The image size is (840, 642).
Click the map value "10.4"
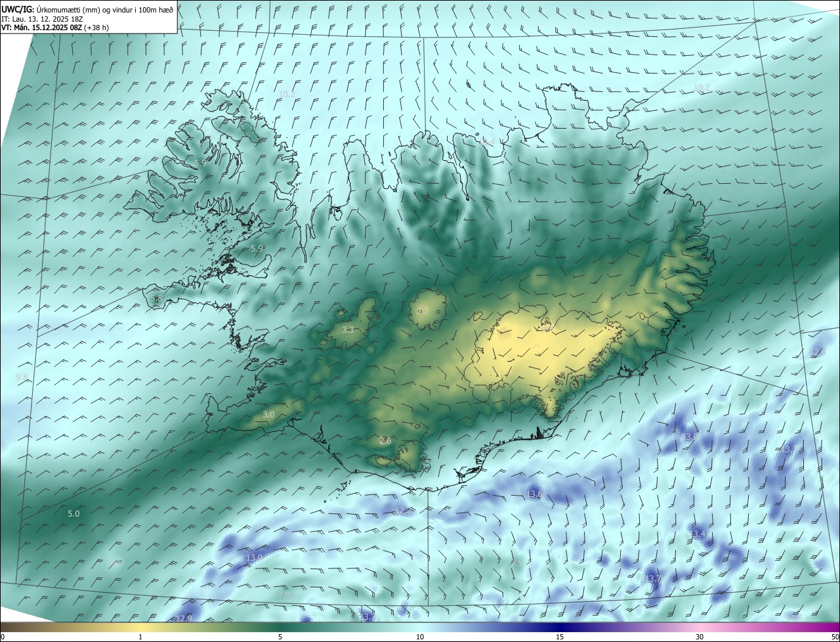coord(486,141)
